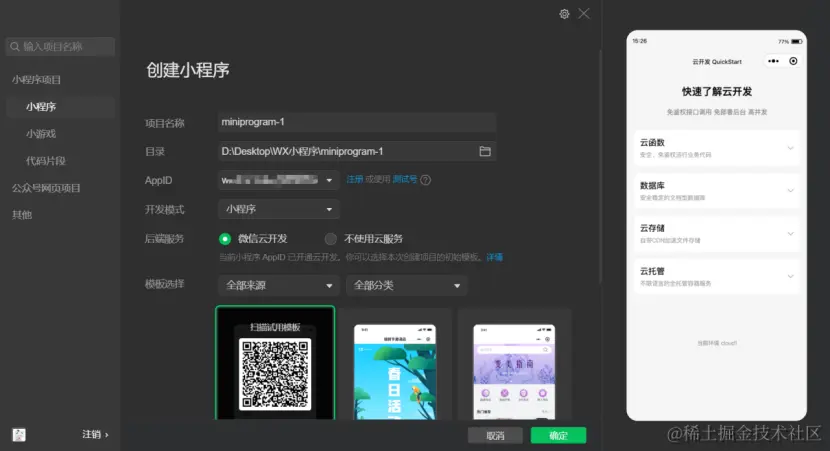Open the 全部来源 template source dropdown
830x451 pixels.
(278, 286)
